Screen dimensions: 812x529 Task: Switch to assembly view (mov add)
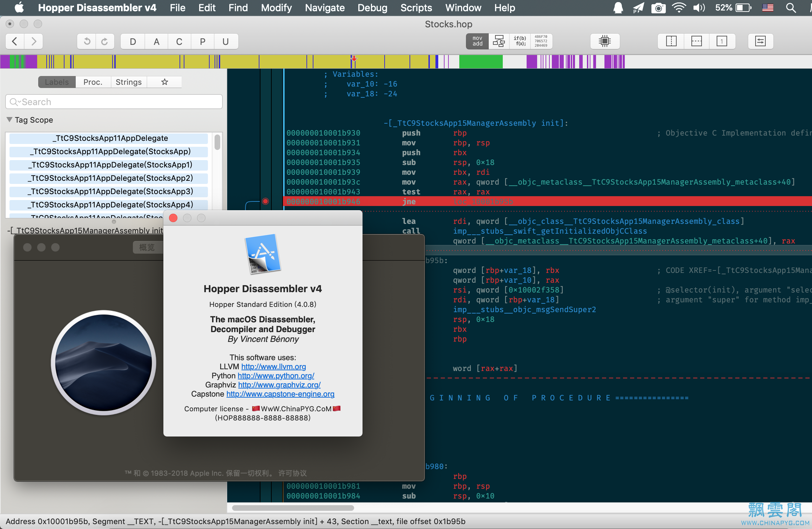click(x=477, y=41)
